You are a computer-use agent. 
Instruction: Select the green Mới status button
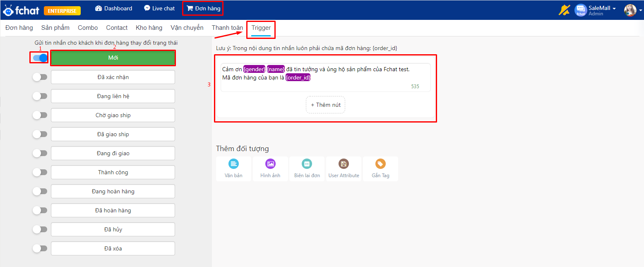click(x=113, y=58)
